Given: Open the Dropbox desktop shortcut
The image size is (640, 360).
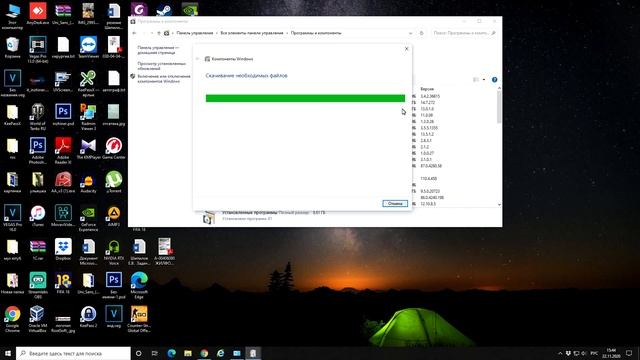Looking at the screenshot, I should pyautogui.click(x=63, y=250).
